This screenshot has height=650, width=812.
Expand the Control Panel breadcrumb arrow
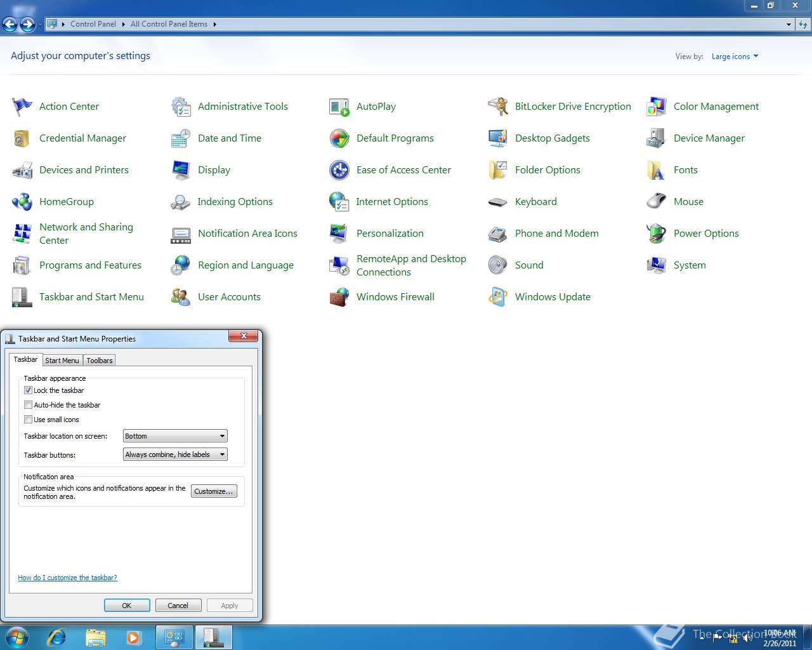(x=123, y=24)
